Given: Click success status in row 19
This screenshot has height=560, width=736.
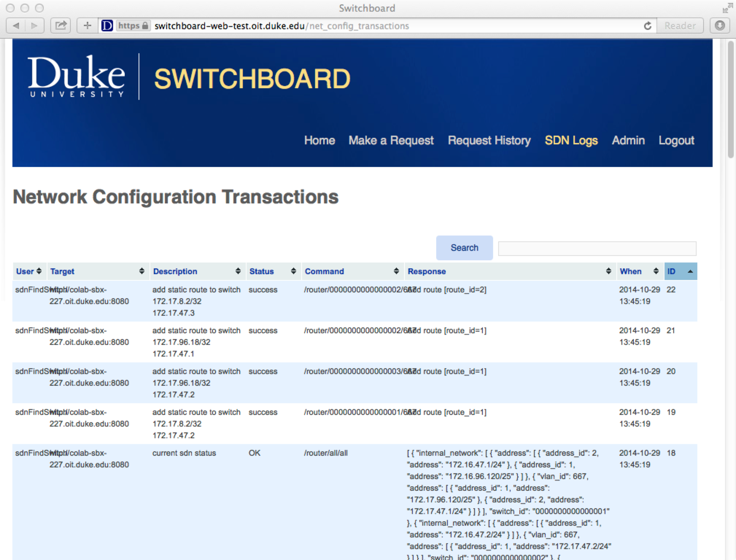Looking at the screenshot, I should click(x=263, y=412).
